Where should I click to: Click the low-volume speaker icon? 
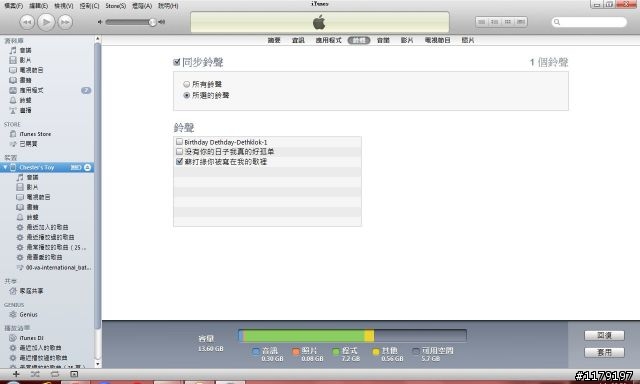[x=100, y=22]
